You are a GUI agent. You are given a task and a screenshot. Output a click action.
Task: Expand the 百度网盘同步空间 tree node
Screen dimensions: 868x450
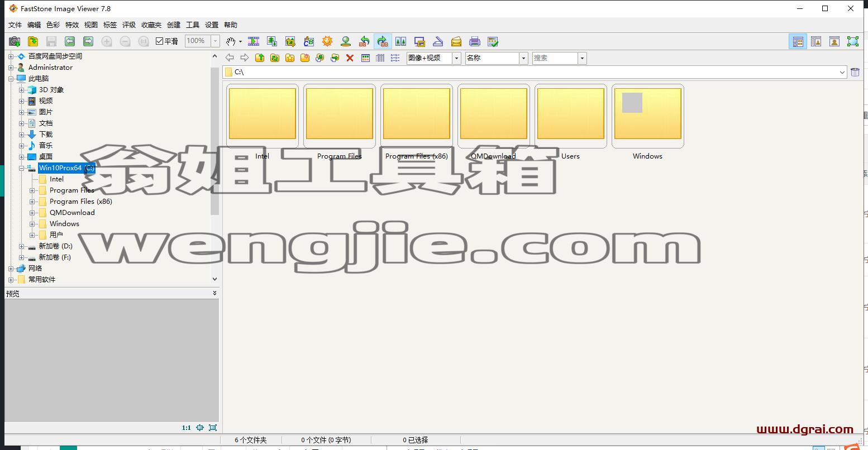[x=11, y=56]
